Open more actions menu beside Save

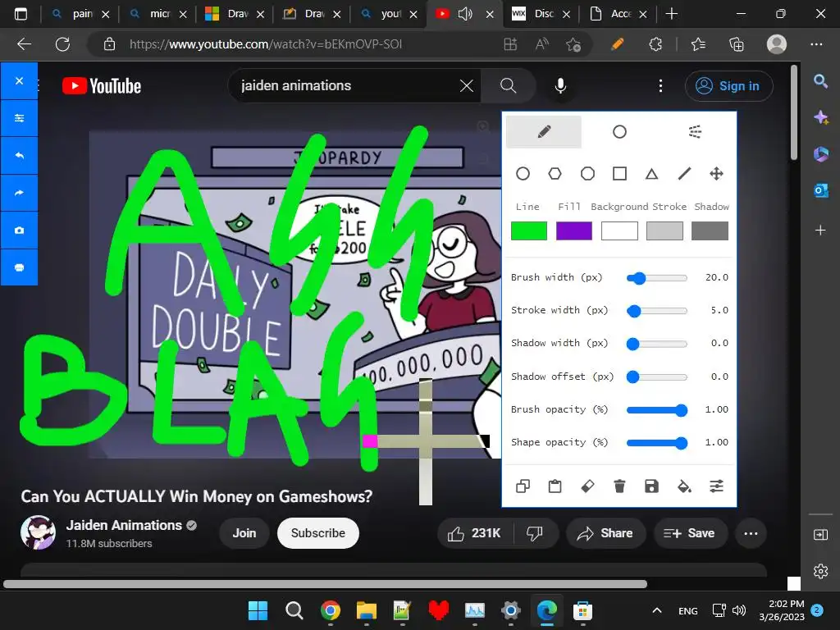[751, 533]
